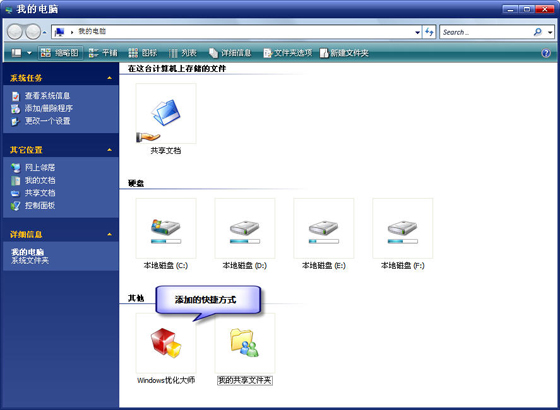This screenshot has height=410, width=560.
Task: Collapse the 系统任务 panel
Action: [x=110, y=78]
